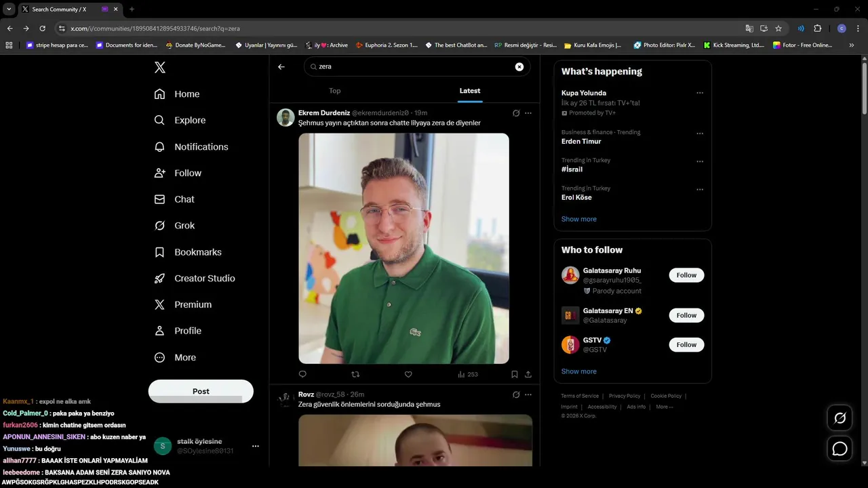Translate this page icon in address bar
Screen dimensions: 868x488
tap(749, 28)
